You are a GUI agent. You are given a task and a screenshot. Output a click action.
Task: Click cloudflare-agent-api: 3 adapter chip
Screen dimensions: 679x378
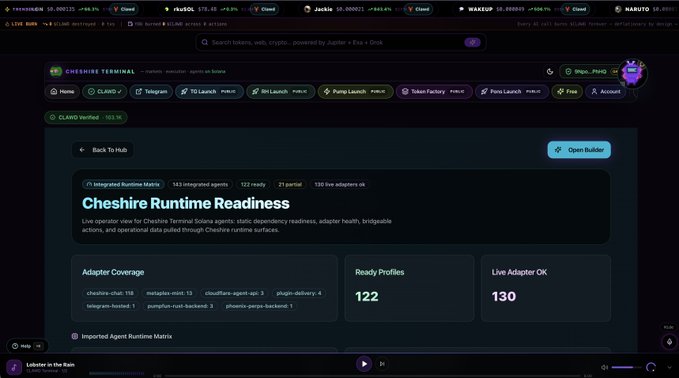point(234,293)
